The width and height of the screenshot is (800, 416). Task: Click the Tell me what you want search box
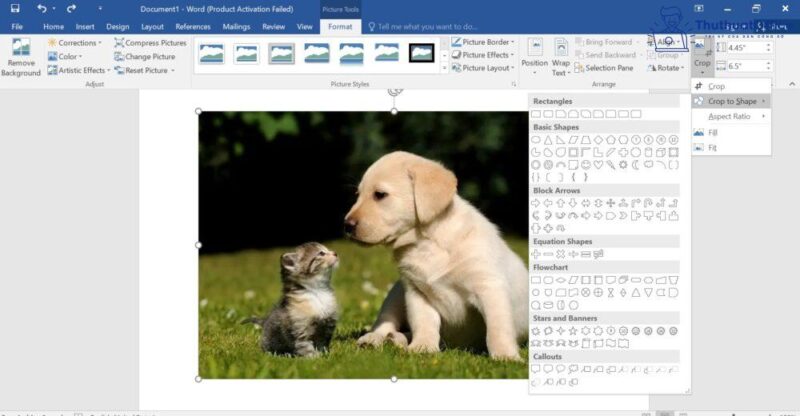point(423,27)
